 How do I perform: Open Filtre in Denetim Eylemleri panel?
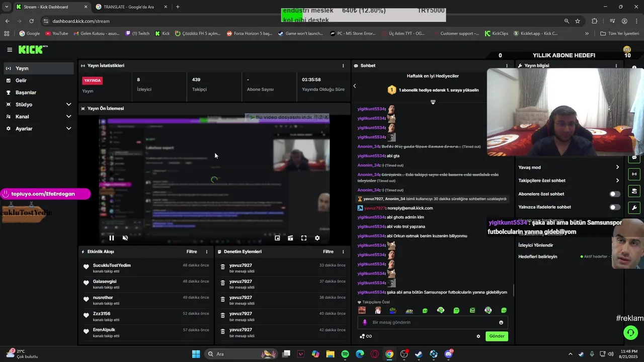(x=328, y=252)
